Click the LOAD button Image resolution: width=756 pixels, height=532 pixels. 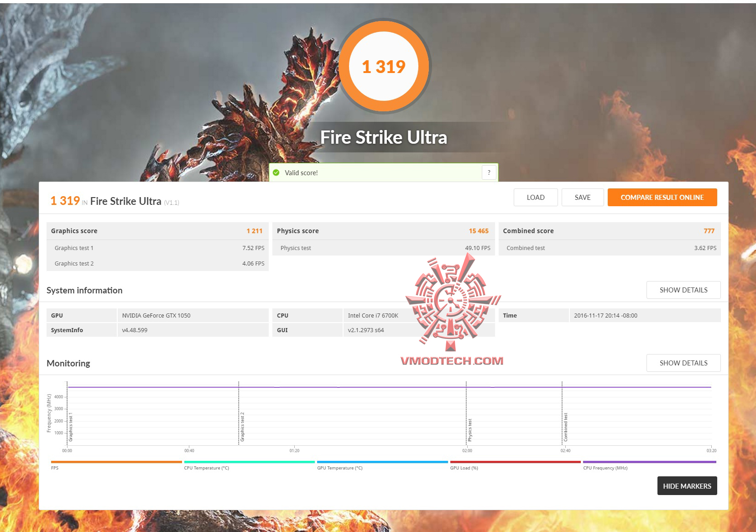click(x=536, y=197)
